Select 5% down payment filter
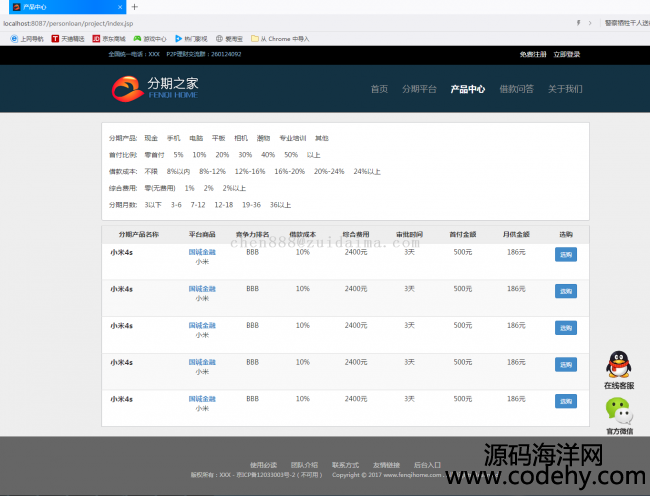The width and height of the screenshot is (650, 496). pyautogui.click(x=178, y=155)
